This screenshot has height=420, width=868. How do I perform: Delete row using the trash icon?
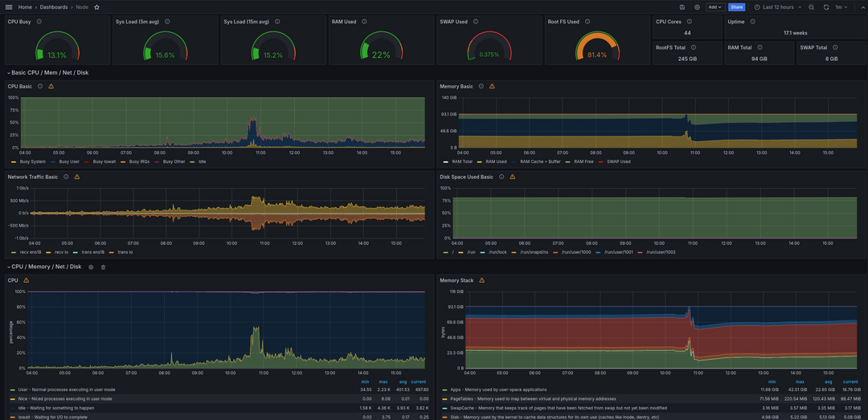(103, 267)
